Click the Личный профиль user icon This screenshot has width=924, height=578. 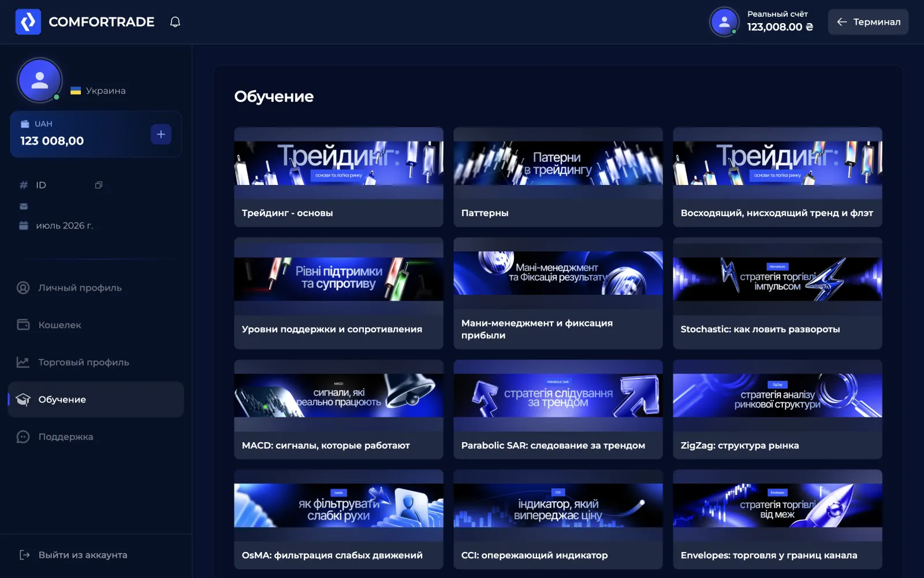point(23,288)
